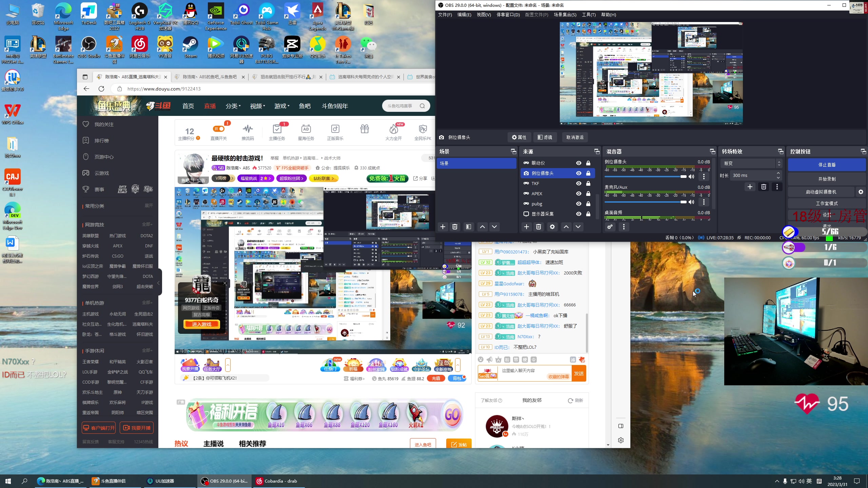Open the virtual camera settings gear
This screenshot has height=488, width=868.
tap(861, 192)
